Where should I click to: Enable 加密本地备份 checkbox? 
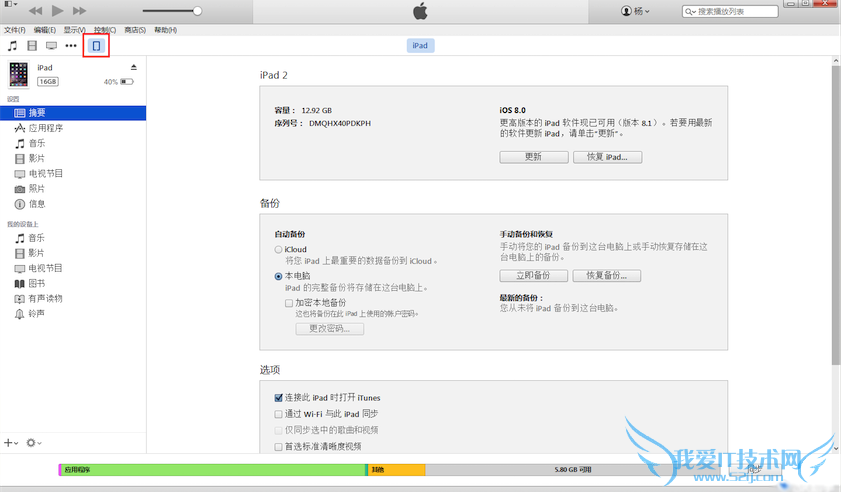(289, 303)
